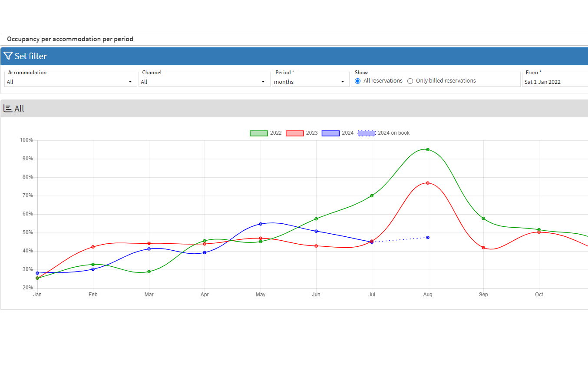Hide the red 2023 series via legend
The width and height of the screenshot is (588, 368).
click(x=294, y=133)
